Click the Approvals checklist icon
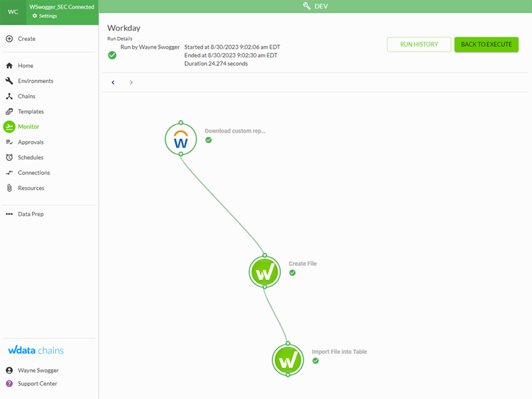The height and width of the screenshot is (399, 532). point(9,142)
